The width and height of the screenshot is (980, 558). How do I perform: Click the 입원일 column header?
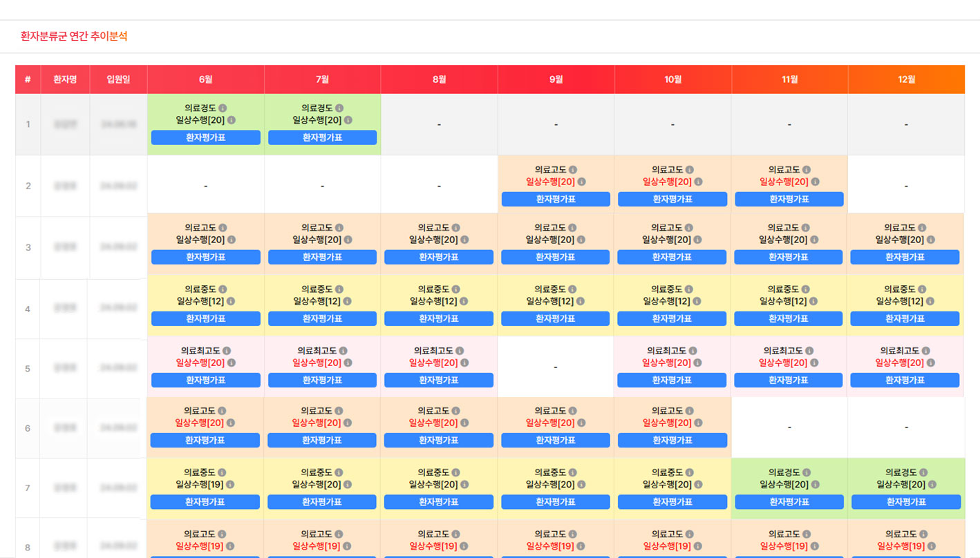118,79
